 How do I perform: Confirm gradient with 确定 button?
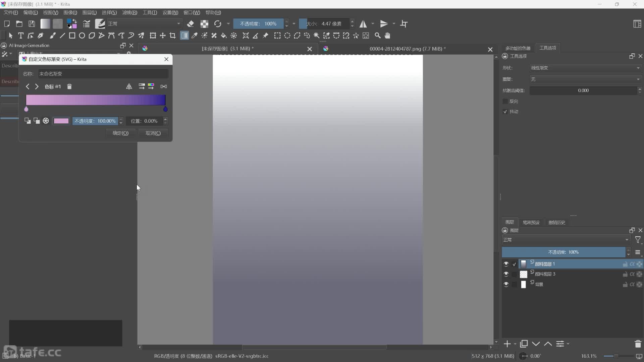(120, 133)
